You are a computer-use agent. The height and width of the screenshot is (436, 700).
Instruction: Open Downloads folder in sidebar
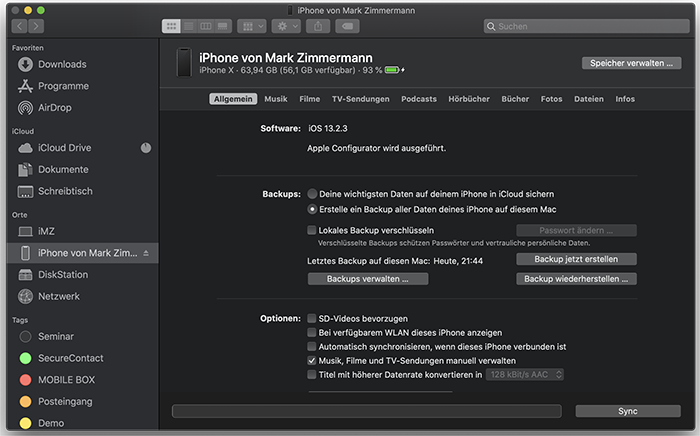pos(62,64)
